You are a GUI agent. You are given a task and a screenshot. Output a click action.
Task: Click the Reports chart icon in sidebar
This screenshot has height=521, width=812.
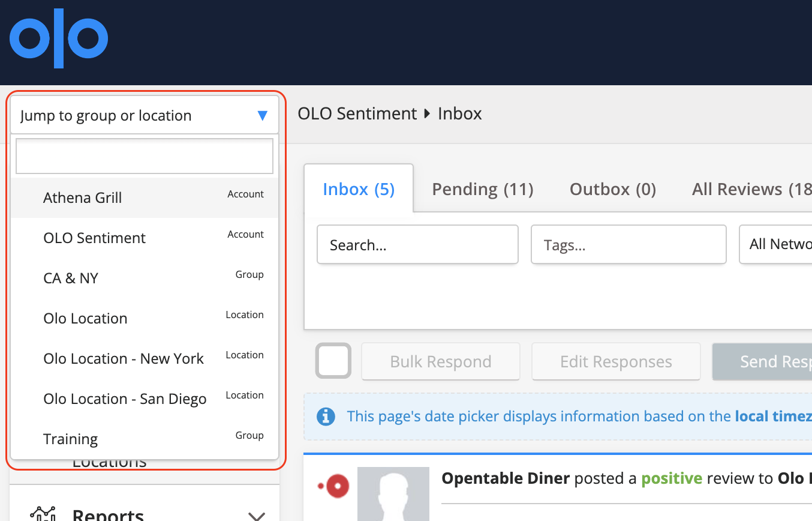[42, 514]
